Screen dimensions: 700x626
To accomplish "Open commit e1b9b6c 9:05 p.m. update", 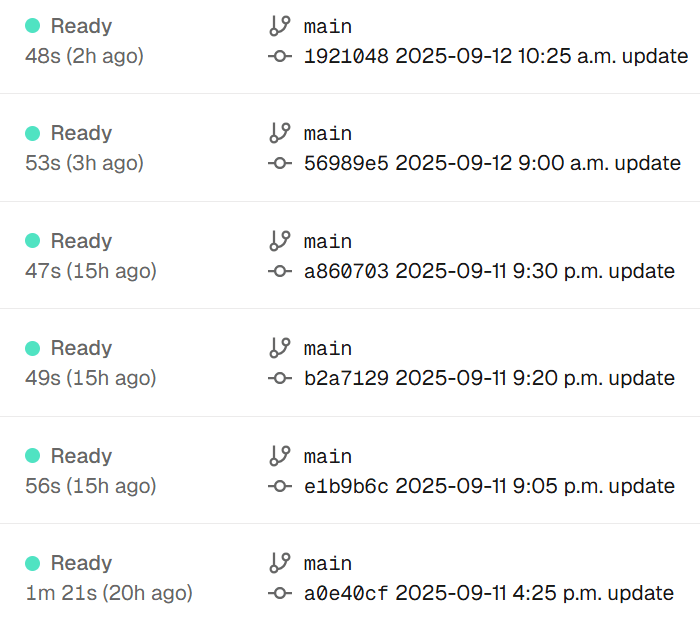I will pos(489,486).
